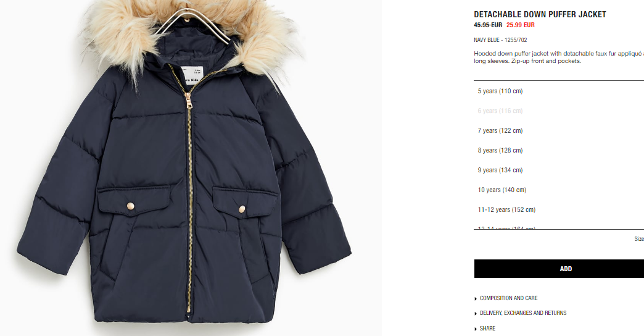Open the Size guide link

coord(639,238)
